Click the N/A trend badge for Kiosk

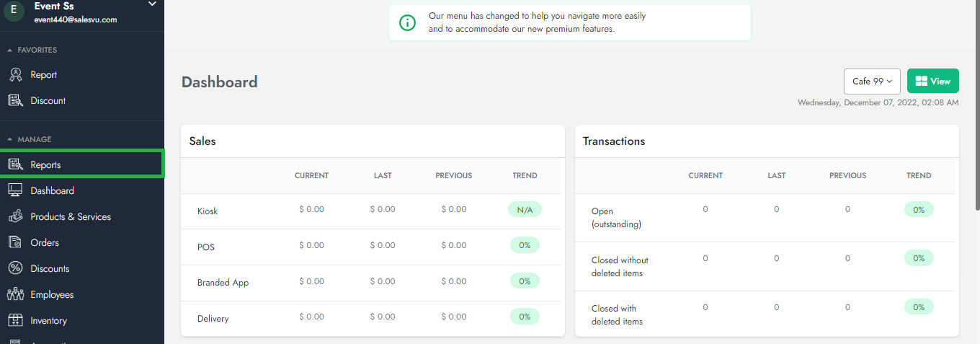point(524,210)
